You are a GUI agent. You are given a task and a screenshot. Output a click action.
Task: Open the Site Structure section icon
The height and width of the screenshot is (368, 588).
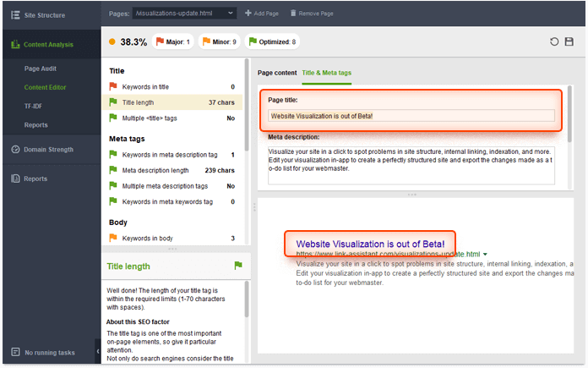pos(15,15)
